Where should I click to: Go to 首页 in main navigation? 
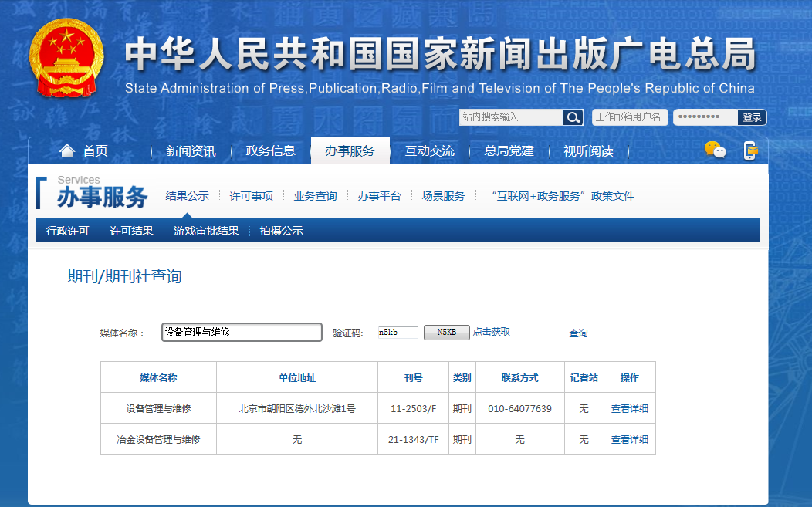(95, 150)
